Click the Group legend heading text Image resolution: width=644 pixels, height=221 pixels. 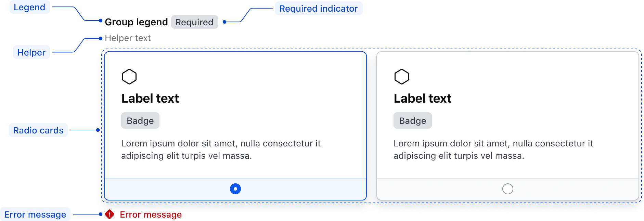click(136, 22)
